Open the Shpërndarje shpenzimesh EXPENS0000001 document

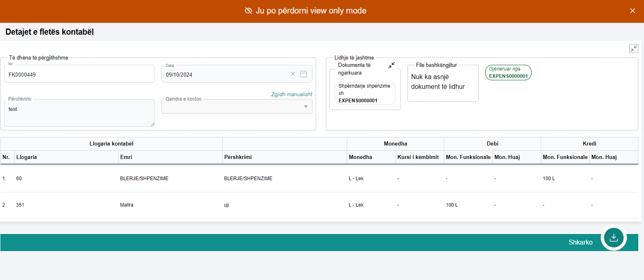click(365, 93)
